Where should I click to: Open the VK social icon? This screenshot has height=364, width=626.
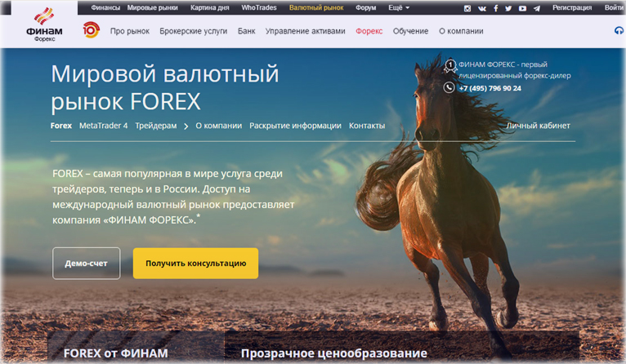click(x=481, y=8)
